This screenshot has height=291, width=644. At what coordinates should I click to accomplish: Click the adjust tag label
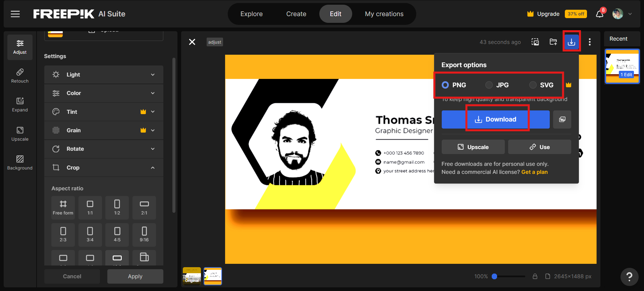215,42
